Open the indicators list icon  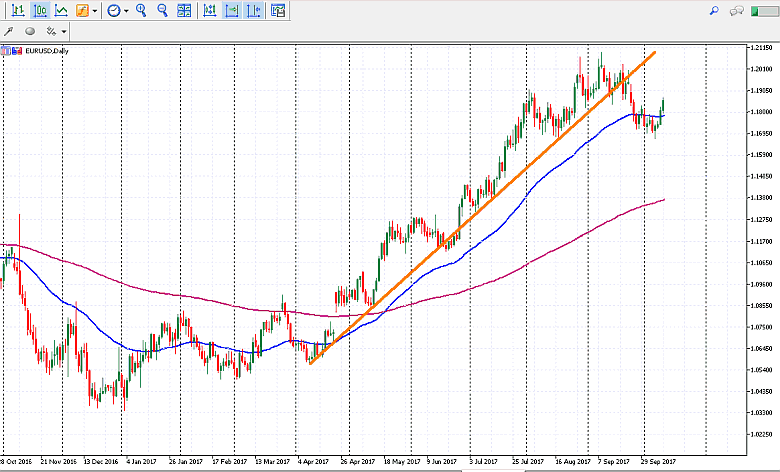[x=83, y=11]
